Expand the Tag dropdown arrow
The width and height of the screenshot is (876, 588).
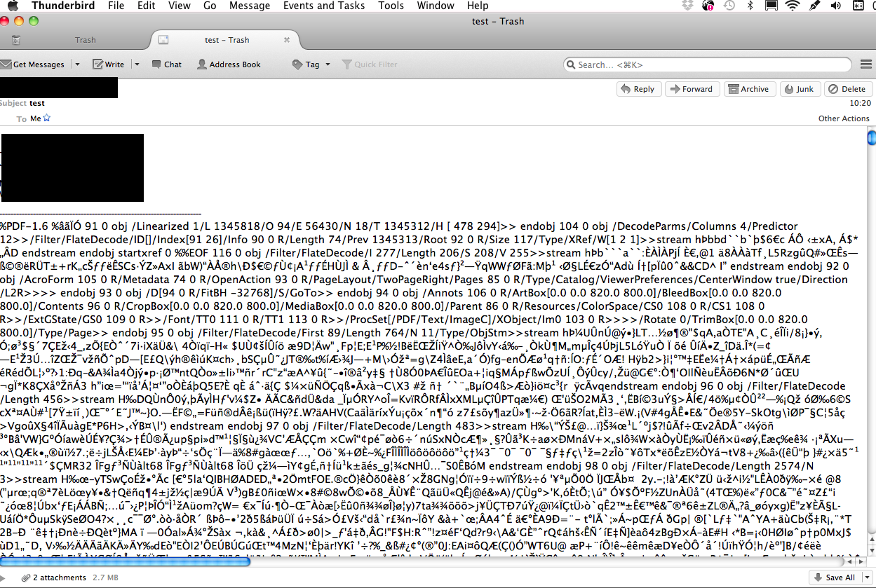[x=328, y=64]
